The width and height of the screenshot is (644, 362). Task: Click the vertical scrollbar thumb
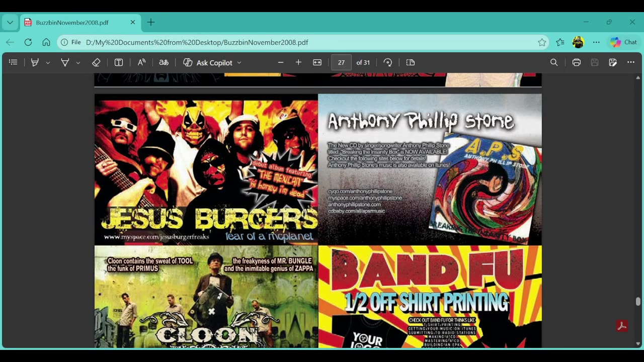pyautogui.click(x=638, y=301)
